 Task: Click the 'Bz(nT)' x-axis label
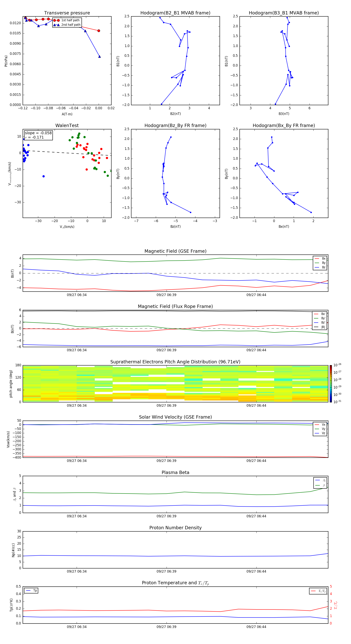[175, 227]
